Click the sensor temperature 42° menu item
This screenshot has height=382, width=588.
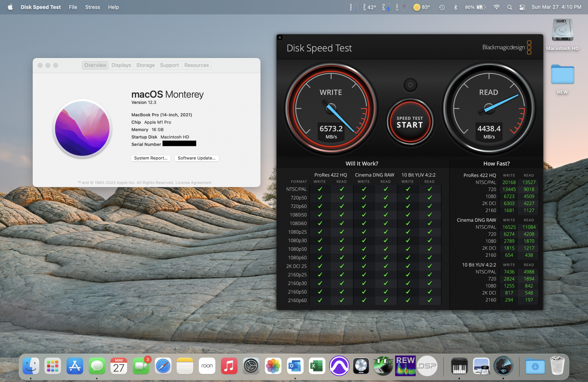coord(370,7)
